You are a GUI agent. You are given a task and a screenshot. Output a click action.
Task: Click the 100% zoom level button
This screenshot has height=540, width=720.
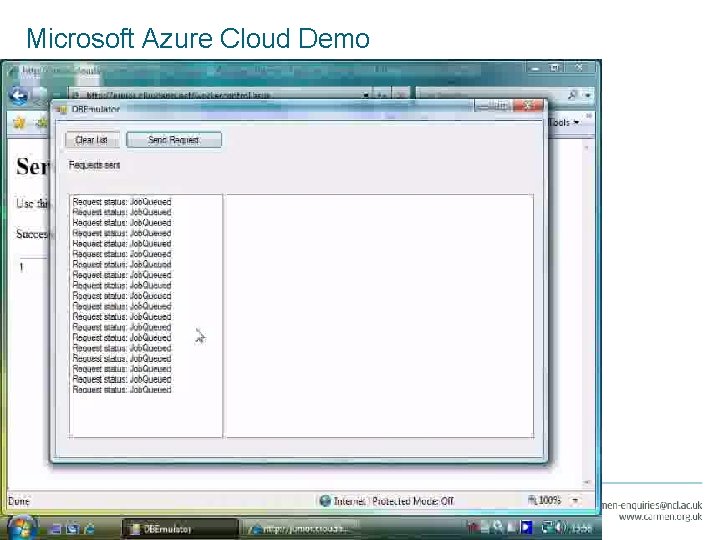[545, 500]
